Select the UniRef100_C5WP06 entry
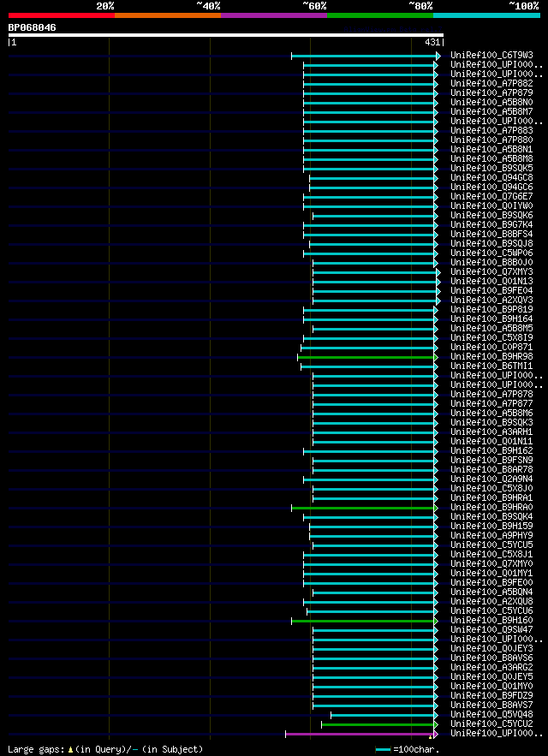 coord(491,253)
